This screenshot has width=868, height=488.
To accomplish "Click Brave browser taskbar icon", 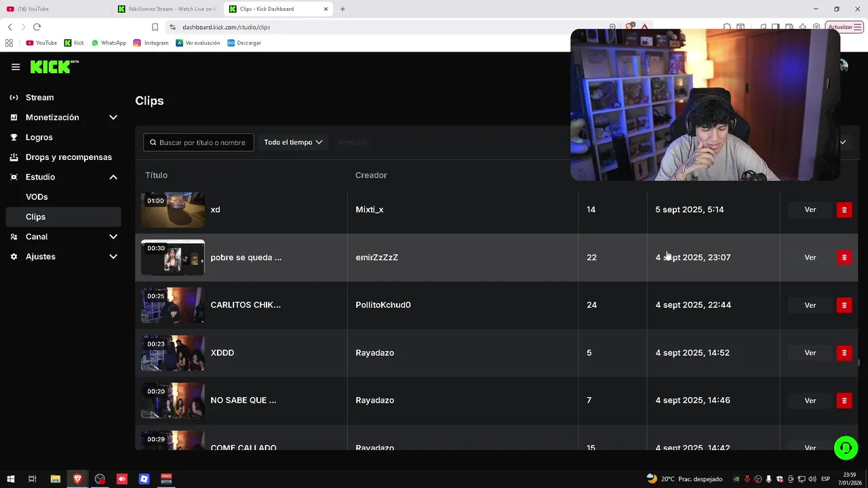I will pos(78,479).
